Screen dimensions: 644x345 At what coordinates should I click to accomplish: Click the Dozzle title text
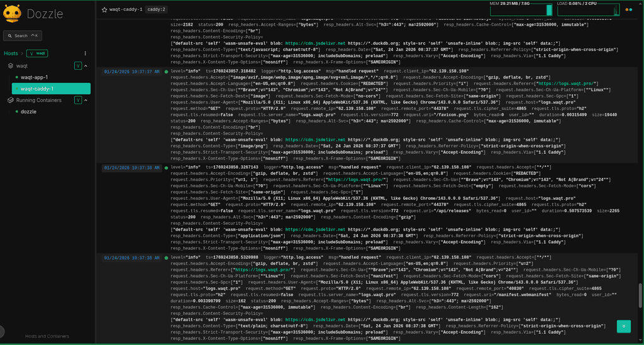tap(45, 14)
